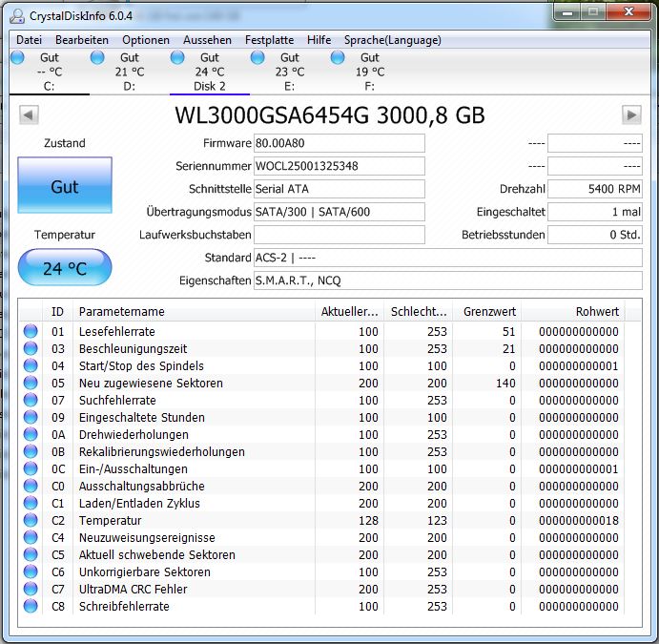Click the status orb for Start/Stop des Spindels
This screenshot has width=659, height=644.
[x=31, y=365]
